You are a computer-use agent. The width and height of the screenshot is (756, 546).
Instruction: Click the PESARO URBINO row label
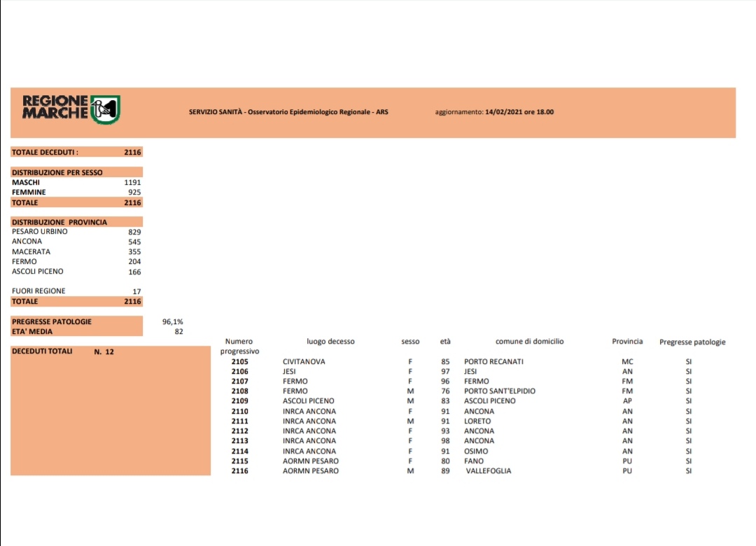point(39,232)
